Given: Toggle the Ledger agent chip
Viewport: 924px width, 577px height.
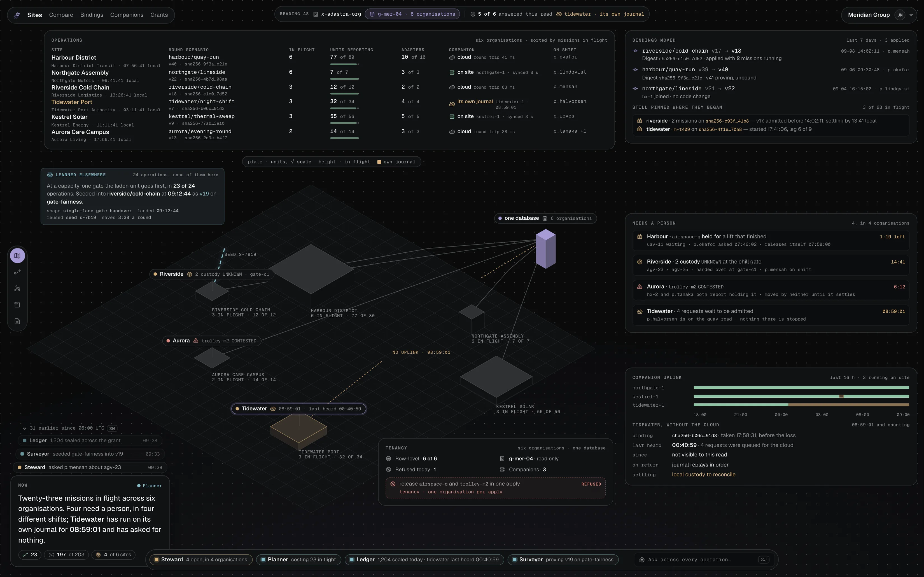Looking at the screenshot, I should coord(424,560).
